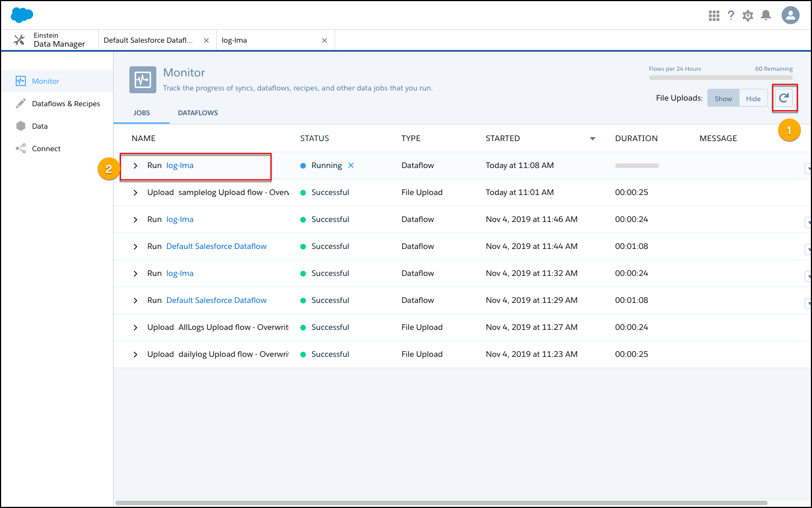Close the log-lma tab
The width and height of the screenshot is (812, 508).
pos(324,40)
